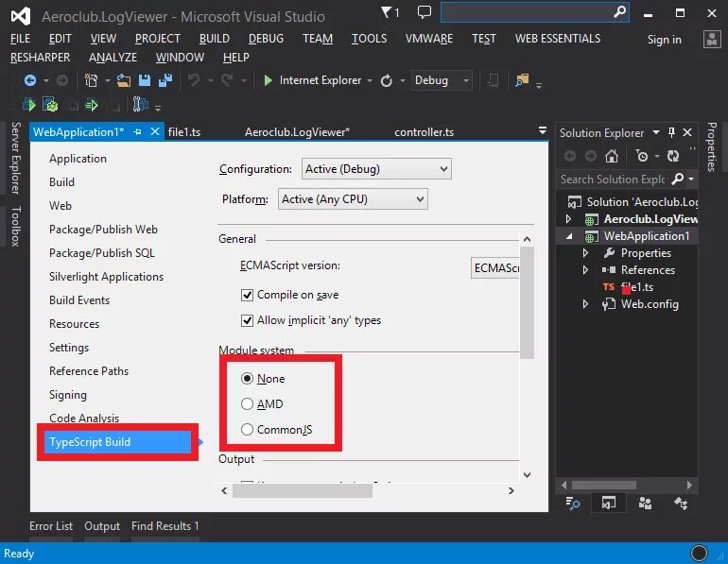Close the WebApplication1 tab
The image size is (728, 564).
(x=155, y=132)
